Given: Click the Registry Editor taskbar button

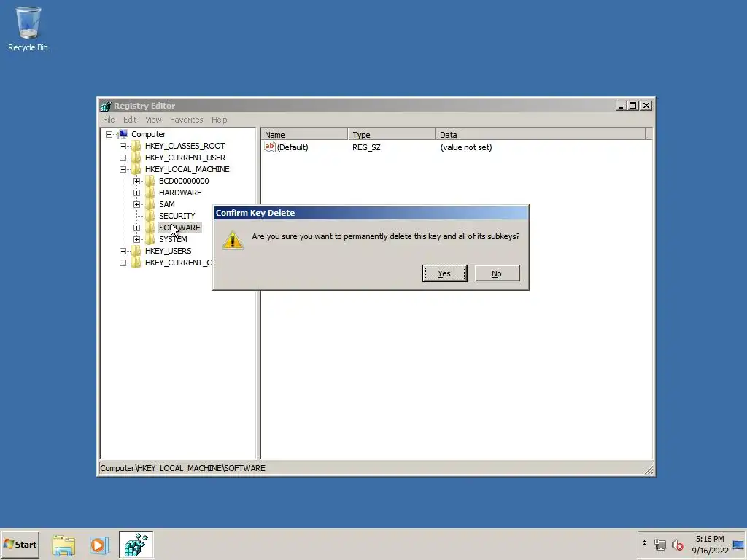Looking at the screenshot, I should coord(136,544).
